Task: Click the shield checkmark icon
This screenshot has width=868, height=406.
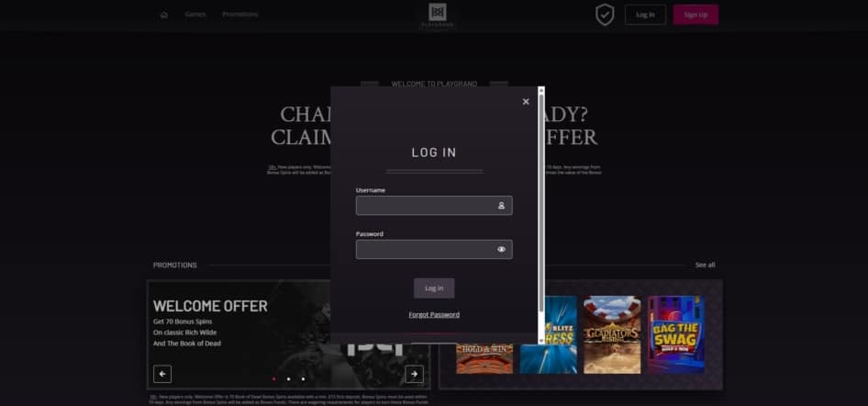Action: [x=605, y=15]
